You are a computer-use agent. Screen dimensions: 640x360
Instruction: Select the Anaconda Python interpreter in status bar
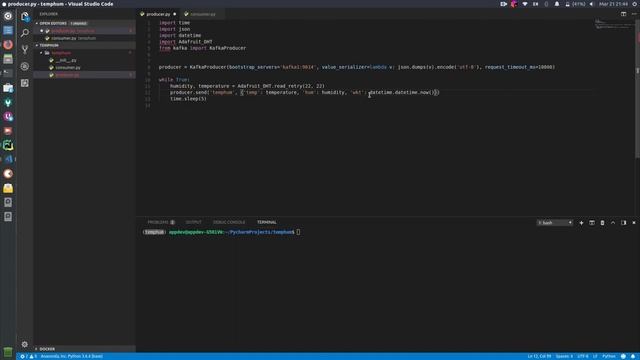click(x=71, y=356)
